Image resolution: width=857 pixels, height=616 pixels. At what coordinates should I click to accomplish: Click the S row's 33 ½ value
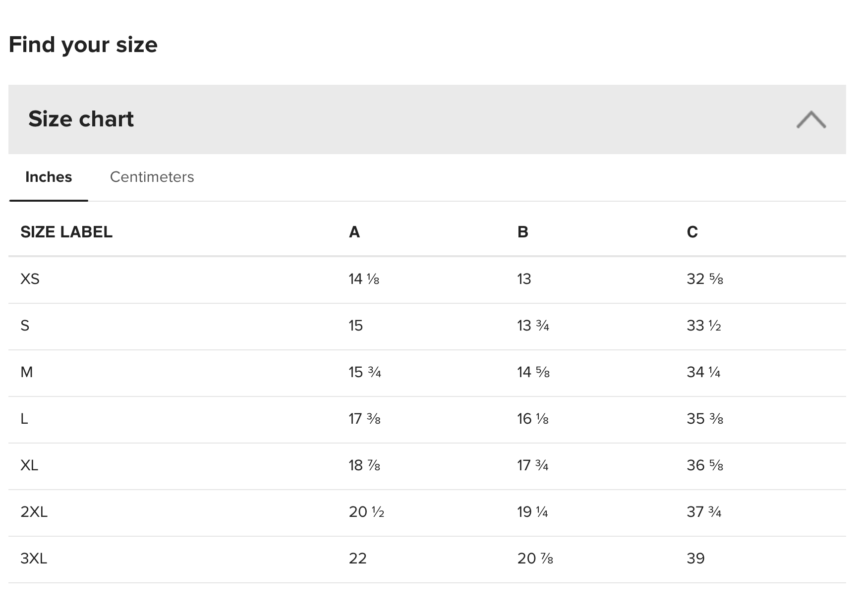click(x=704, y=326)
